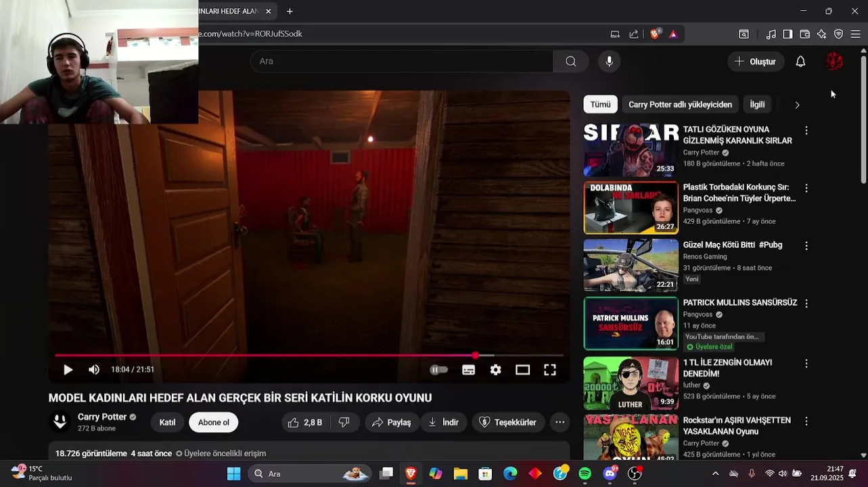The height and width of the screenshot is (487, 868).
Task: Seek on the red video progress bar
Action: click(309, 355)
